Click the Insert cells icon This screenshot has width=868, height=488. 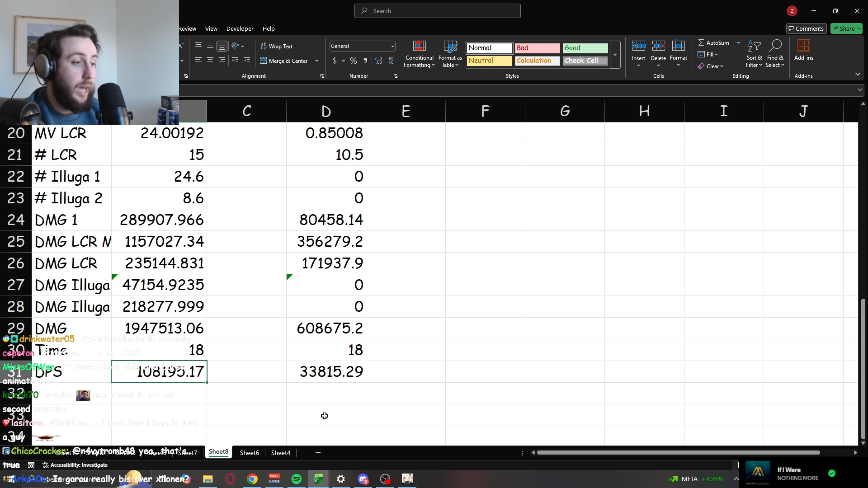click(638, 46)
